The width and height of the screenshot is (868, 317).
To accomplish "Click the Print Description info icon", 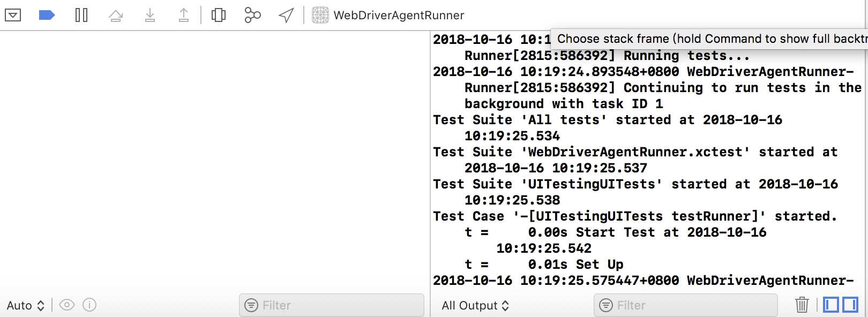I will pos(89,305).
